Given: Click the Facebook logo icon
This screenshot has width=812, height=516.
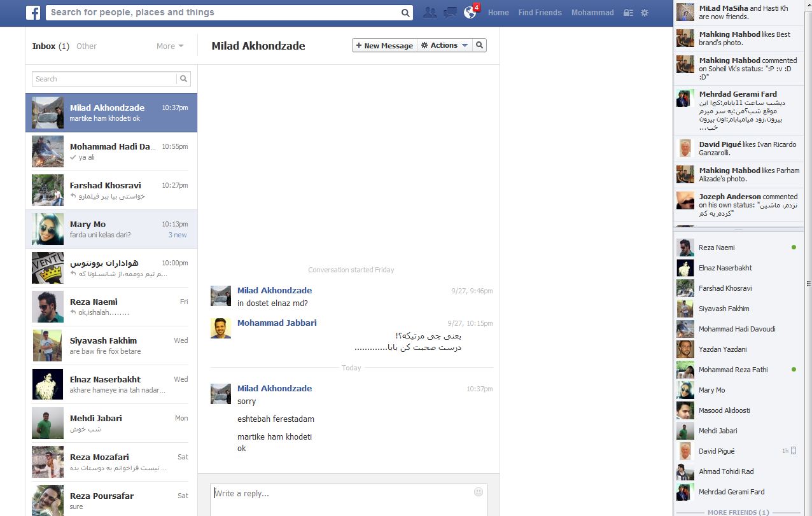Looking at the screenshot, I should point(33,12).
